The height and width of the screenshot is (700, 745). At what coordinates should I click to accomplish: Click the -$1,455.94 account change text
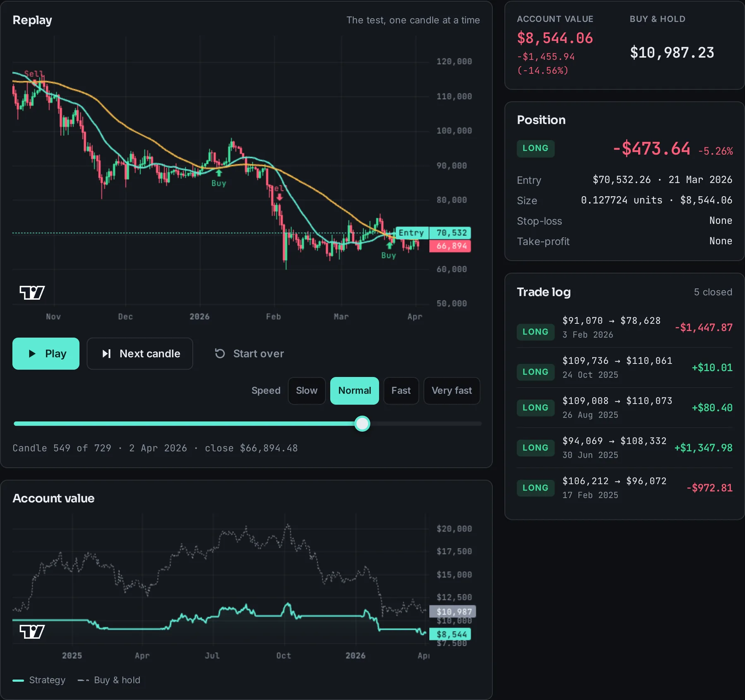point(546,57)
